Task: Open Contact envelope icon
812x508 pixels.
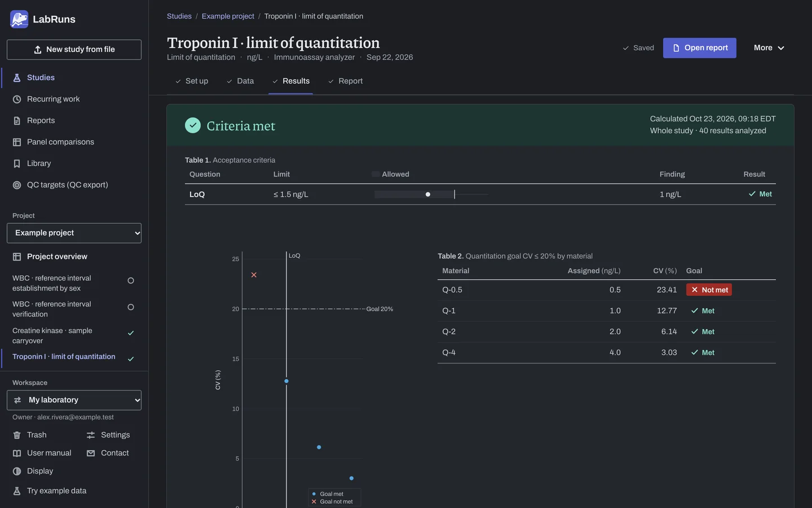Action: 91,453
